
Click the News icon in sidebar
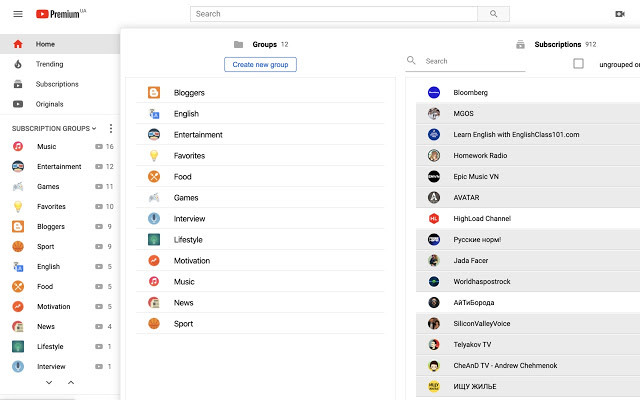click(18, 327)
